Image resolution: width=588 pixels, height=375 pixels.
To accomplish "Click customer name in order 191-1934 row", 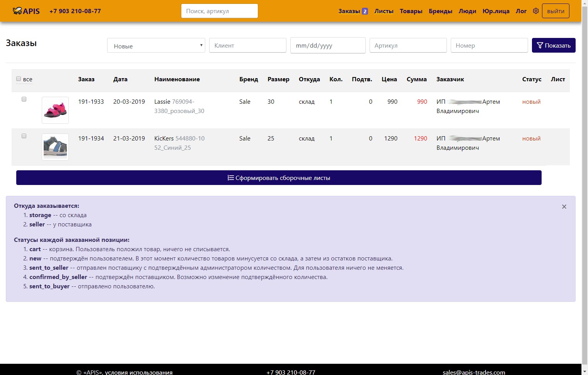I will 468,143.
